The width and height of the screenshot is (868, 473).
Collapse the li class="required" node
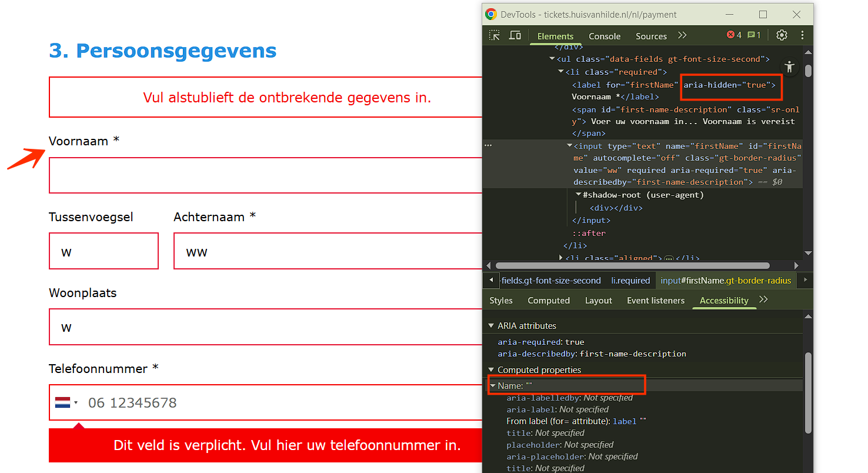pyautogui.click(x=561, y=72)
